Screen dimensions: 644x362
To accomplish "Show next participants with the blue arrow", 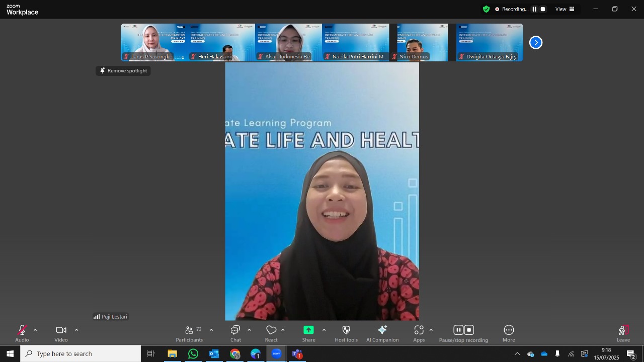I will pos(536,43).
